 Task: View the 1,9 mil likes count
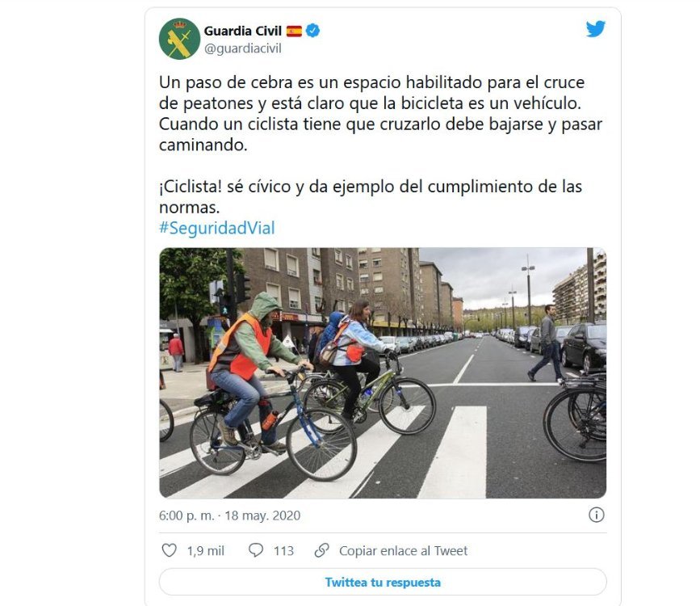pos(205,550)
